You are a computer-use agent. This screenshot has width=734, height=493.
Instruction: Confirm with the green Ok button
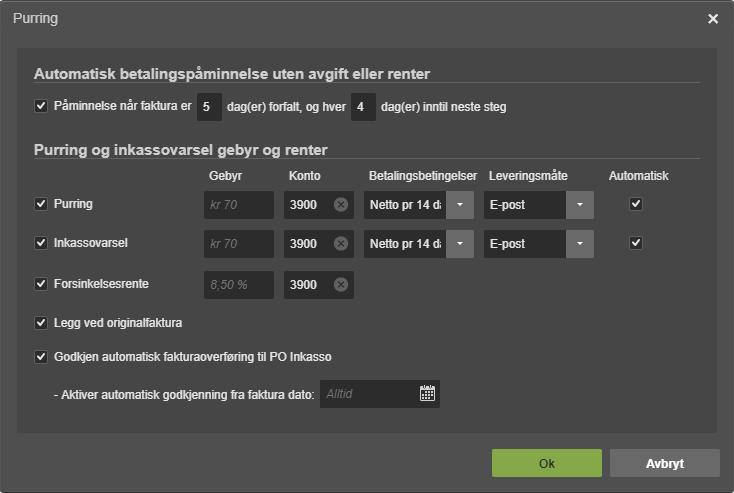point(547,463)
